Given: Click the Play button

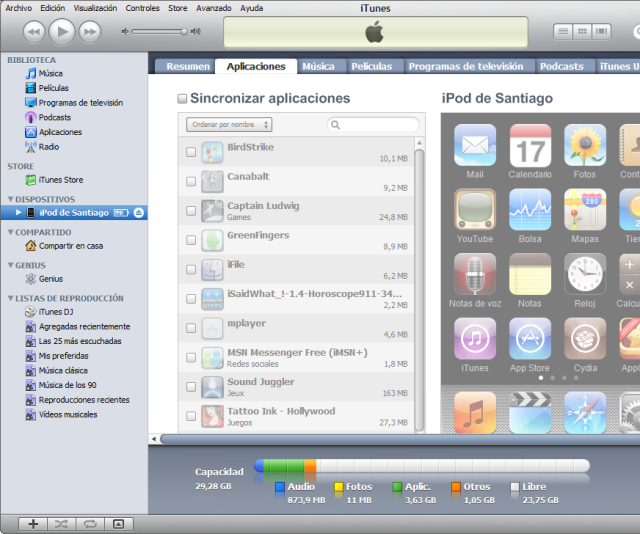Looking at the screenshot, I should pos(62,31).
